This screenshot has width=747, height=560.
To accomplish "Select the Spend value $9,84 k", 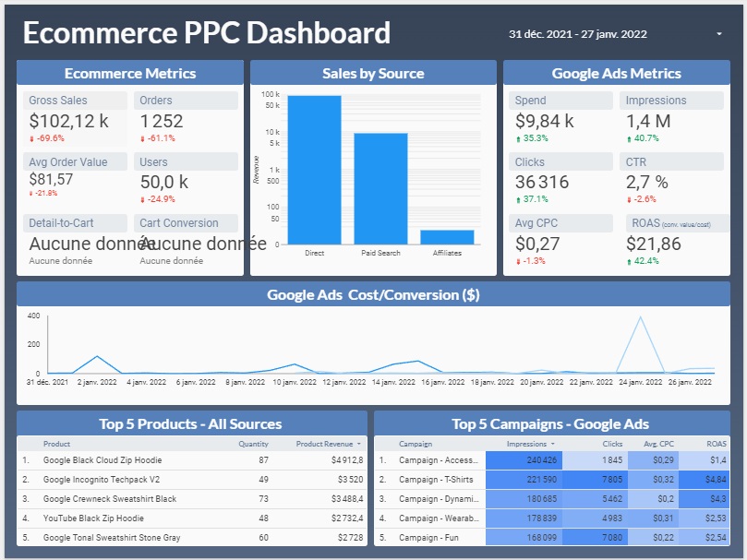I will [544, 121].
